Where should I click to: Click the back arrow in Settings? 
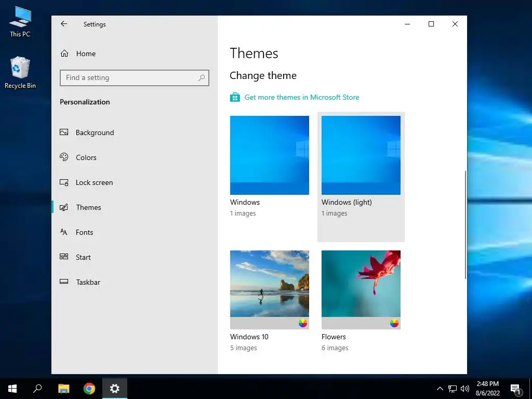[x=64, y=24]
